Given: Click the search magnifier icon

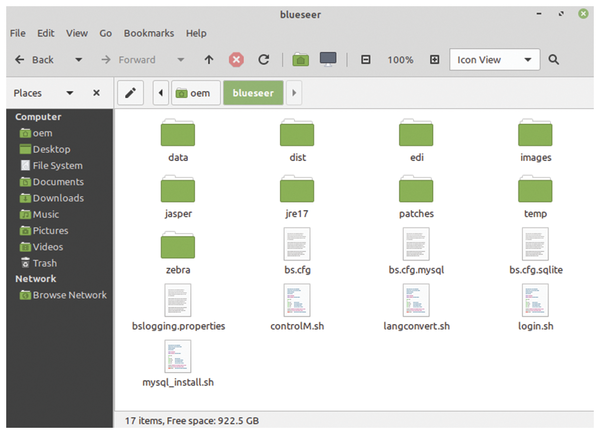Looking at the screenshot, I should 554,60.
